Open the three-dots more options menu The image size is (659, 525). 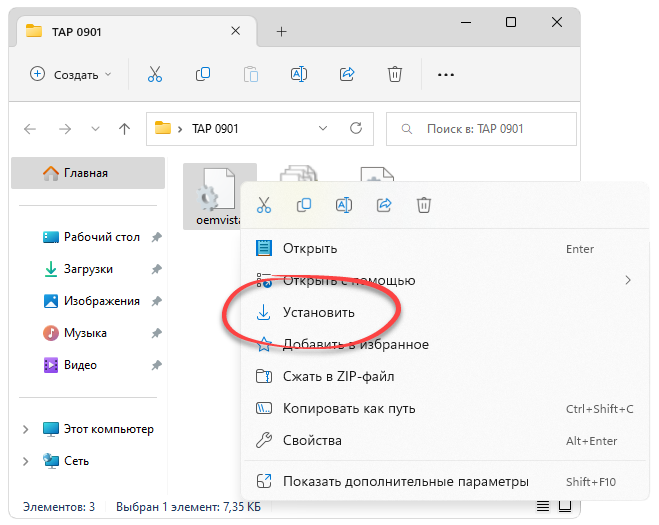pos(446,74)
